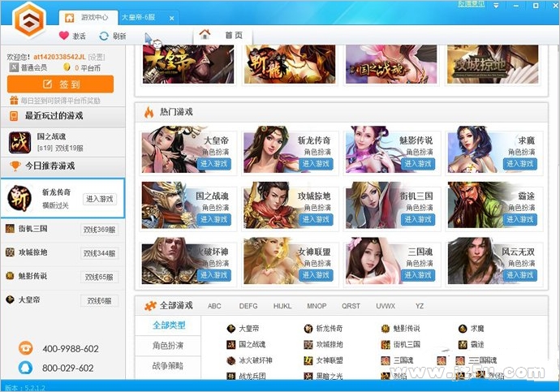Click 斩龙传奇 icon in all games list
Screen dimensions: 560x392
pos(308,329)
